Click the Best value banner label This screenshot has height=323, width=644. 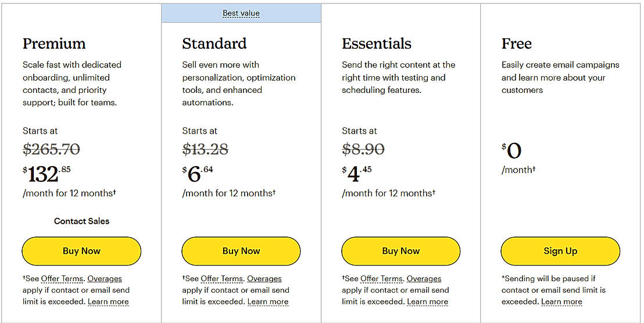[x=241, y=13]
